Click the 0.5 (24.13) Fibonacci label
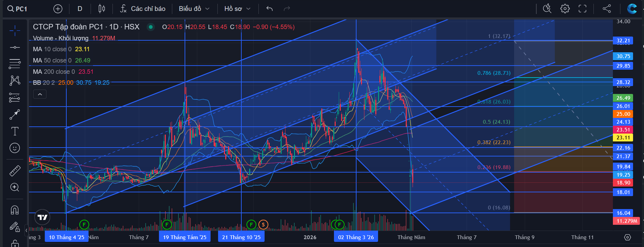 tap(496, 122)
